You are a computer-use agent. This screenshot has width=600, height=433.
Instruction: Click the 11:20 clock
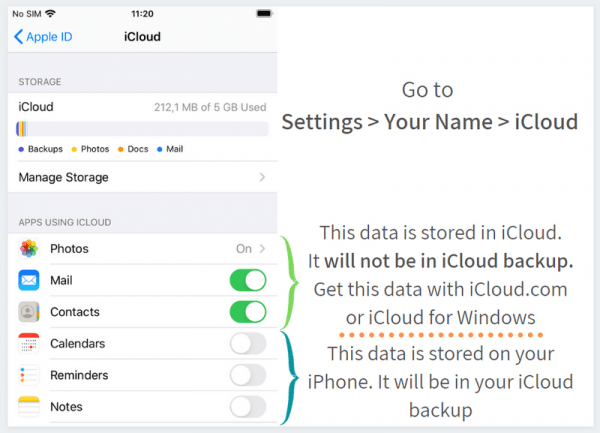pyautogui.click(x=142, y=14)
